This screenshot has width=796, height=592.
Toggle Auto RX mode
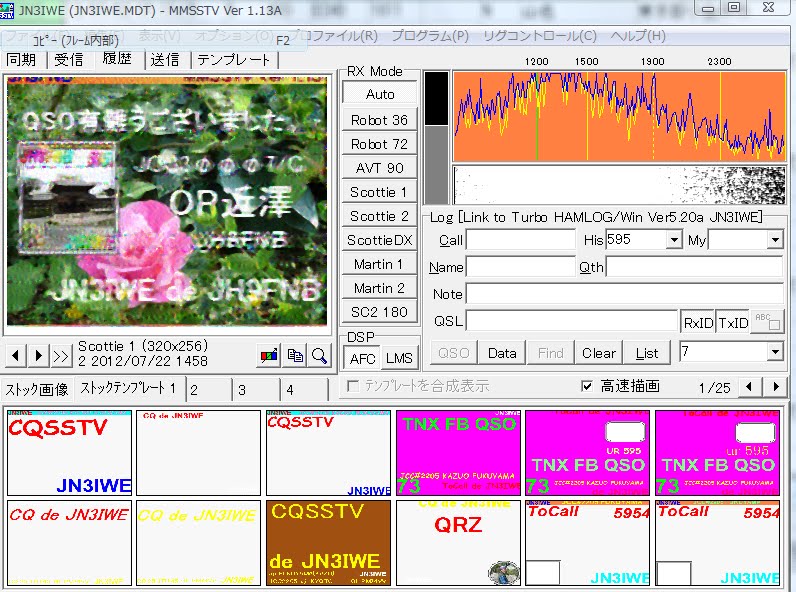[x=380, y=94]
